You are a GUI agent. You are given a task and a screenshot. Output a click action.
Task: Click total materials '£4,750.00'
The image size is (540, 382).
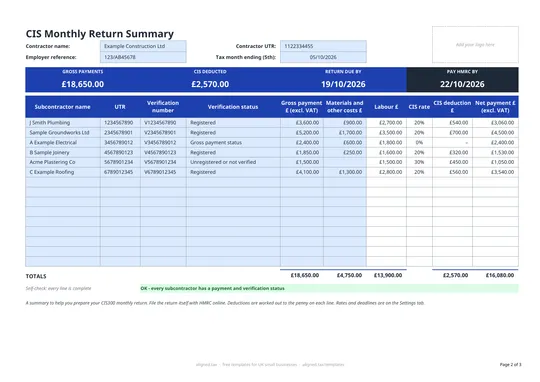(349, 275)
